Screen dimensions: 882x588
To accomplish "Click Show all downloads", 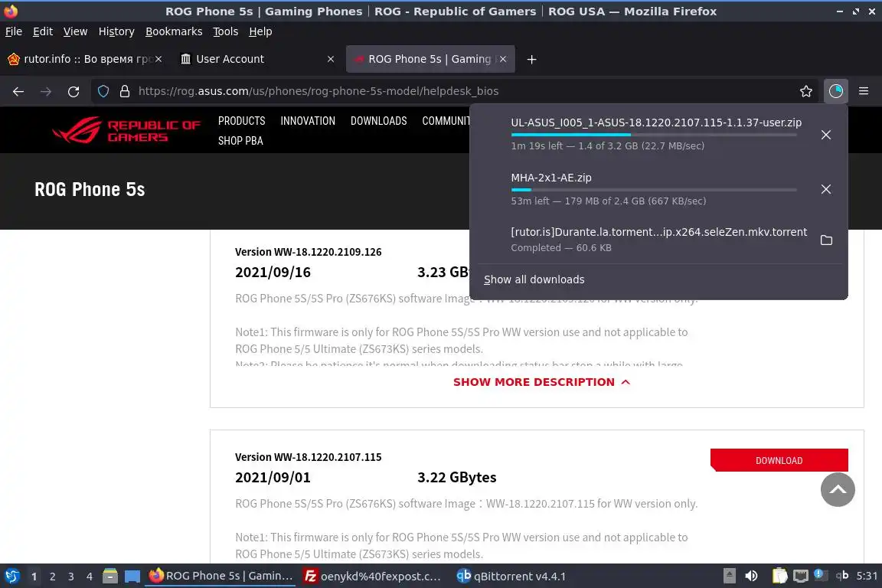I will point(534,279).
